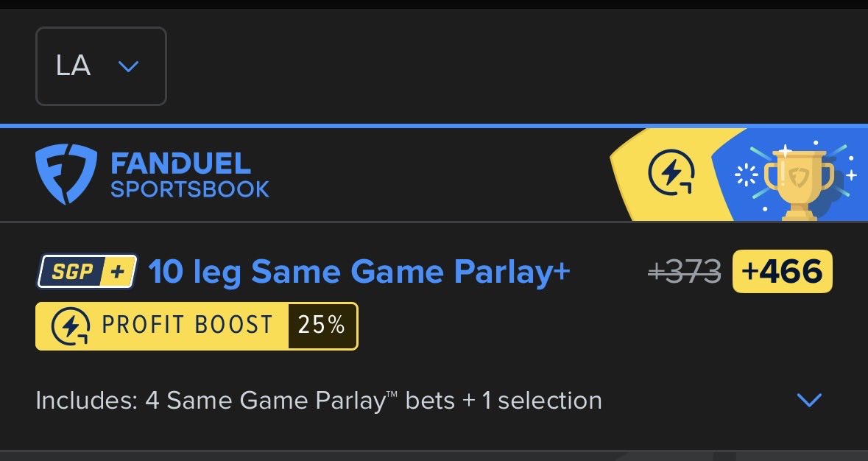Open the 10 leg Same Game Parlay+ title
The image size is (868, 461).
tap(359, 271)
